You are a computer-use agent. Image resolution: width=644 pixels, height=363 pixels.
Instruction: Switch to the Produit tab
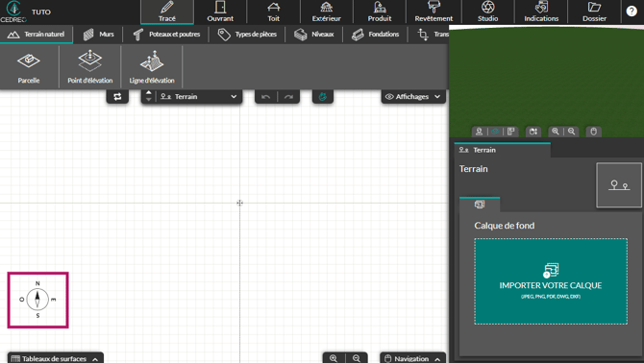pyautogui.click(x=380, y=12)
